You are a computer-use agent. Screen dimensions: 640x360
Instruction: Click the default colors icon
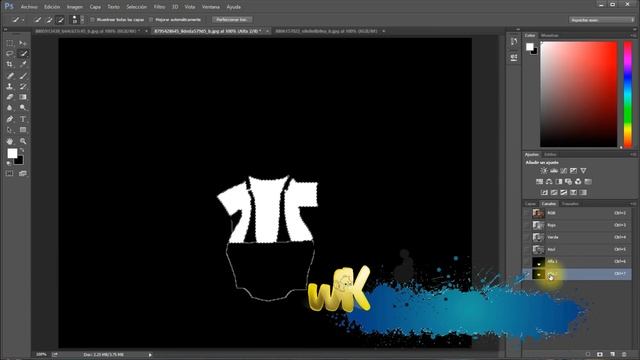[9, 163]
